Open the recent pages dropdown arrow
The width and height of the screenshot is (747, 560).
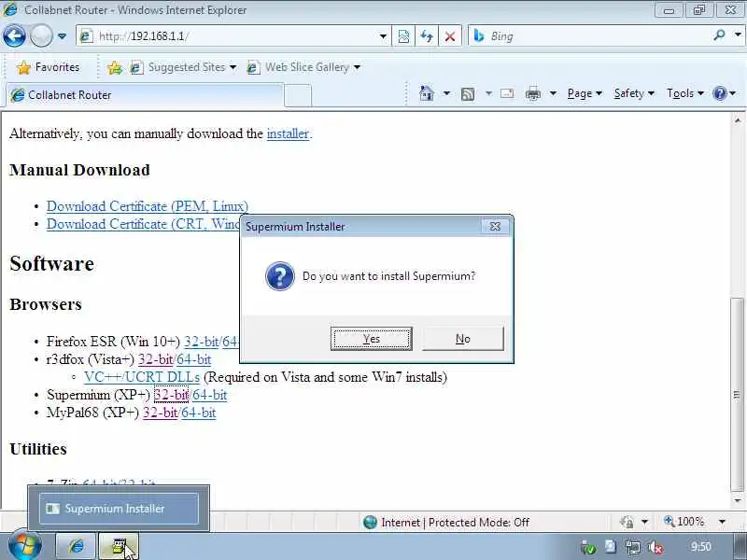coord(62,36)
